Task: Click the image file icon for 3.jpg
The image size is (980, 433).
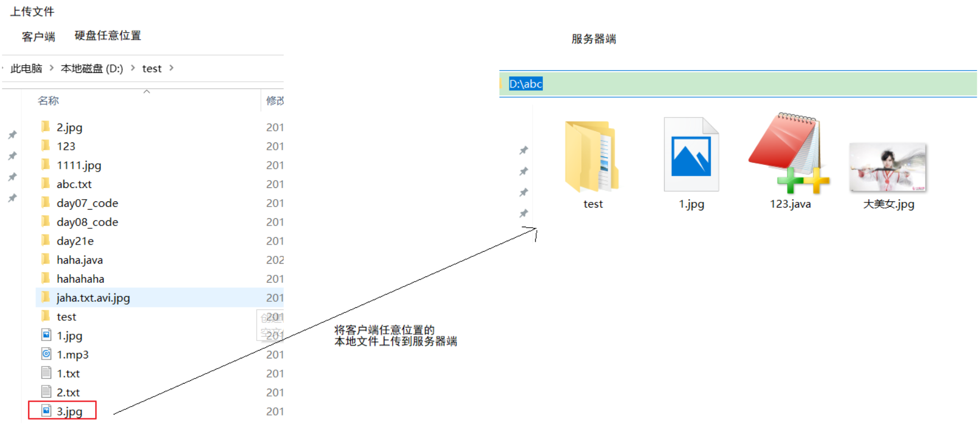Action: click(47, 411)
